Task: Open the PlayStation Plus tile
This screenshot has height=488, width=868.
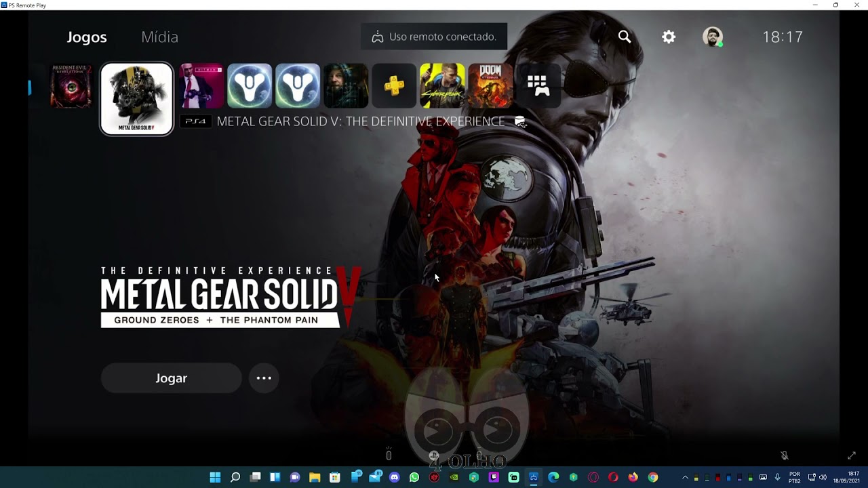Action: (394, 86)
